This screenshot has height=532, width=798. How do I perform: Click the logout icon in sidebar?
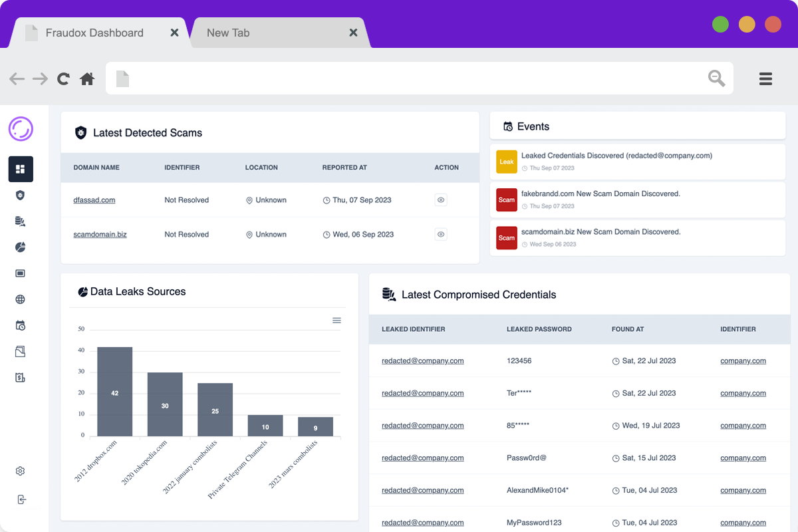[21, 499]
